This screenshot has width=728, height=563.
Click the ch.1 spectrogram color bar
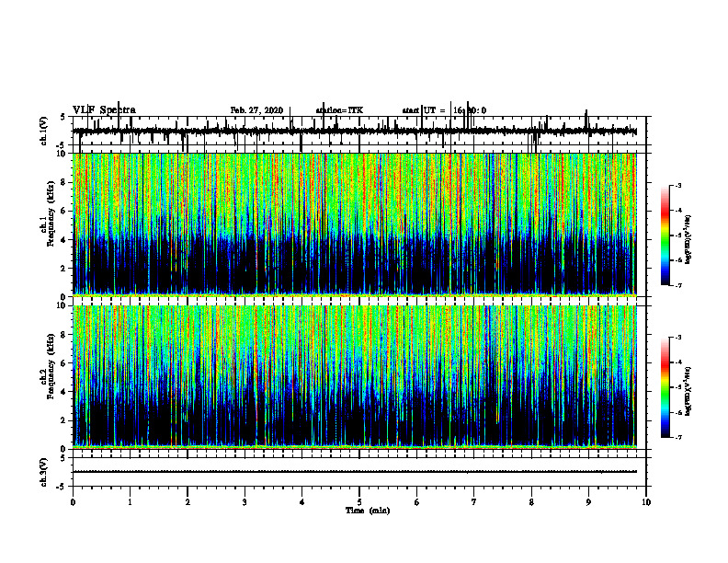click(x=665, y=236)
